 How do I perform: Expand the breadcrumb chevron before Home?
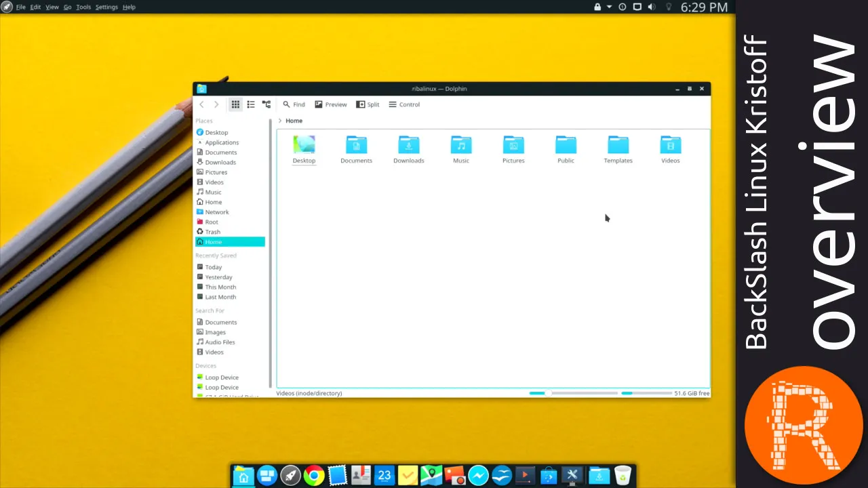pos(280,121)
